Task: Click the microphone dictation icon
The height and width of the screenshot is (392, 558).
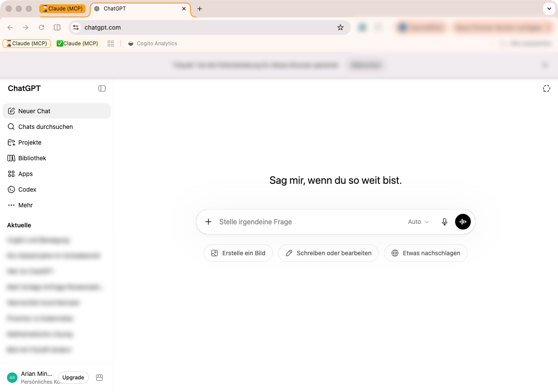Action: tap(445, 222)
